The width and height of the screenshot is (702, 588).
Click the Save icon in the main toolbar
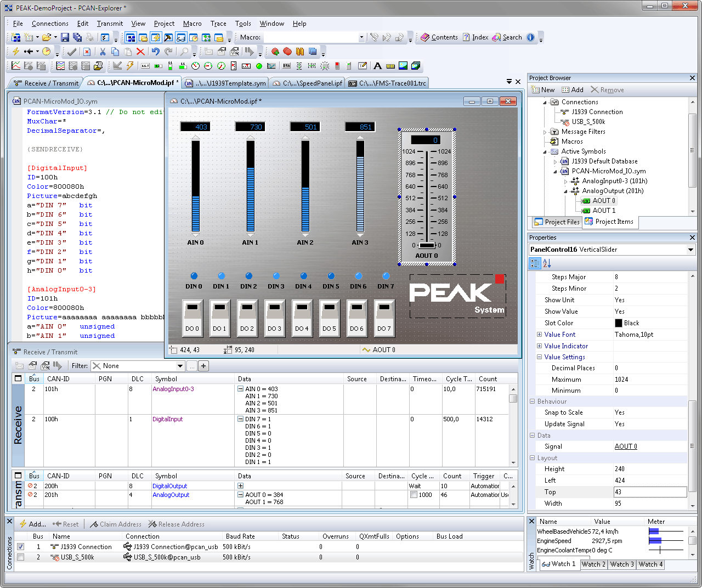coord(65,37)
